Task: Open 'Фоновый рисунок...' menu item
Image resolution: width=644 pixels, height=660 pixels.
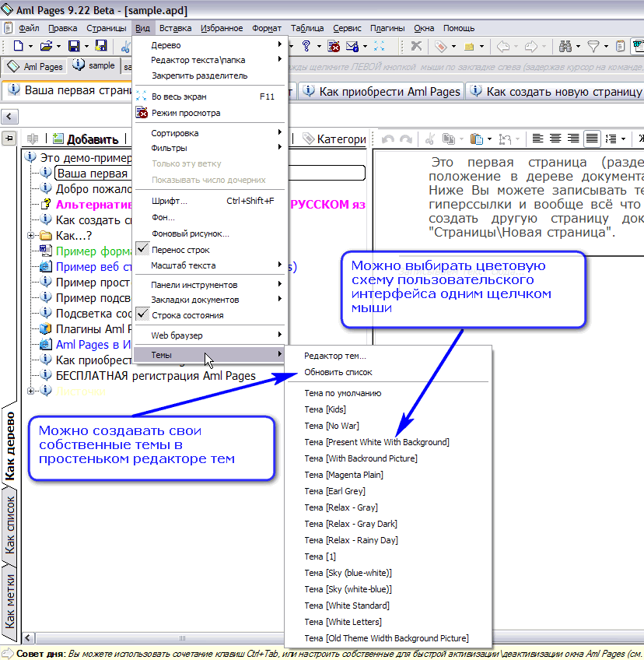Action: [x=210, y=233]
